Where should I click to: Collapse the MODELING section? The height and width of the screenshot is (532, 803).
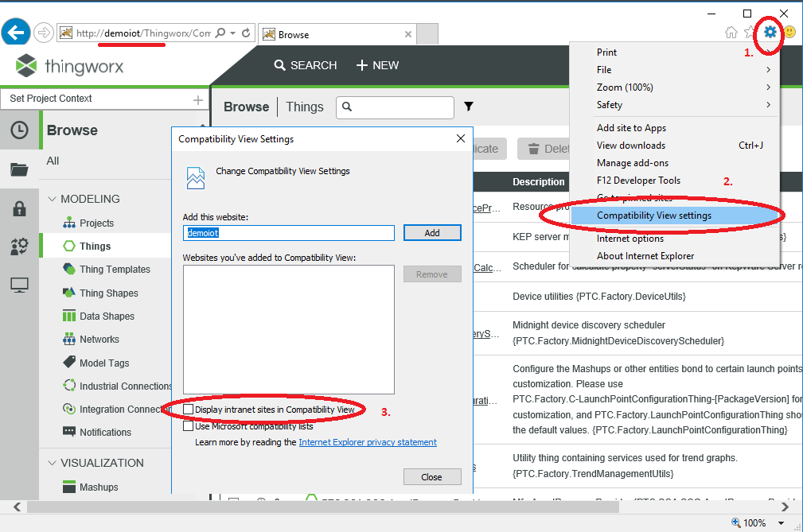pos(53,198)
